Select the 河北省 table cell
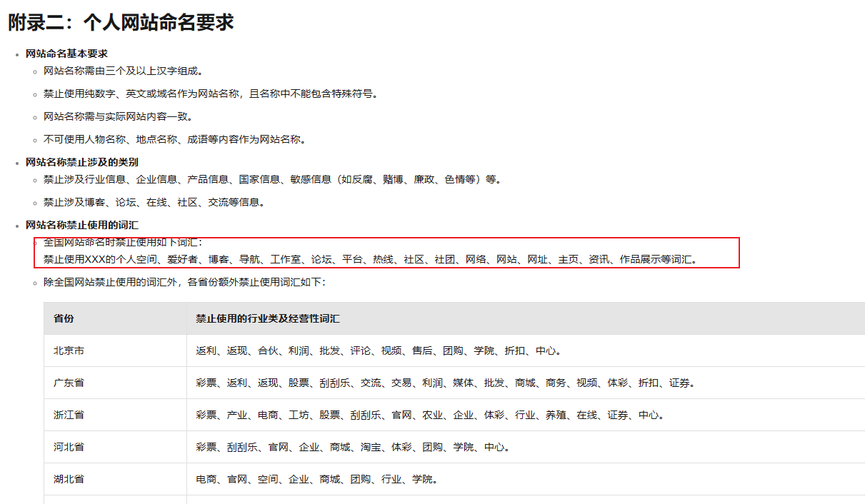The height and width of the screenshot is (504, 865). tap(69, 447)
